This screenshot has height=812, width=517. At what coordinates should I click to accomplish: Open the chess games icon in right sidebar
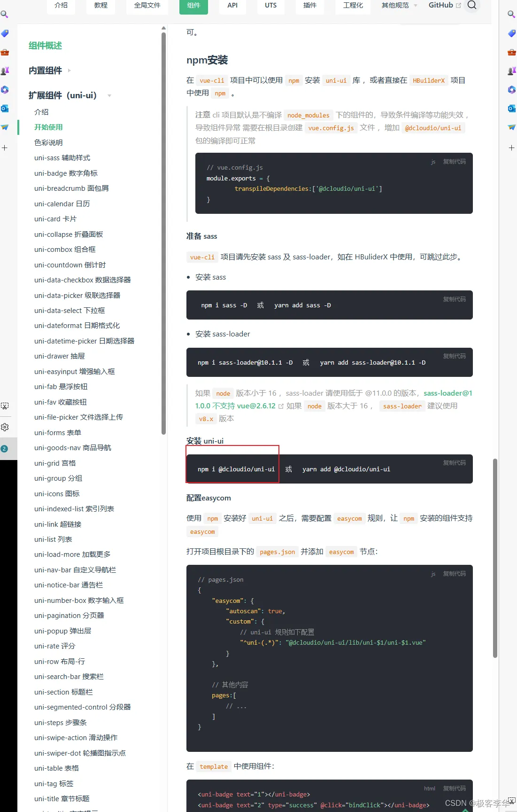(x=512, y=71)
